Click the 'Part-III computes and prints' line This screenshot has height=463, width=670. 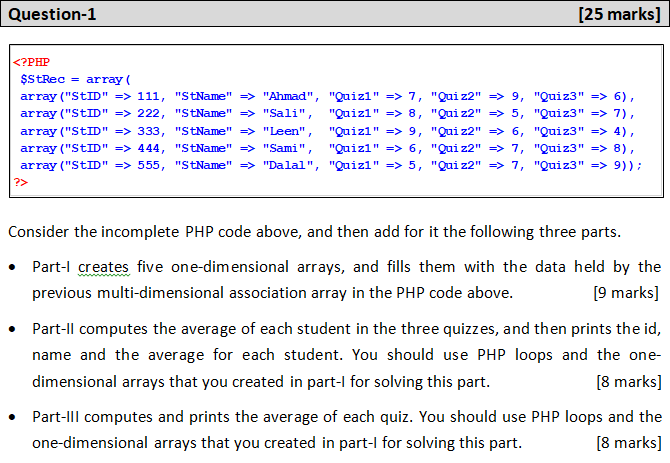tap(347, 417)
